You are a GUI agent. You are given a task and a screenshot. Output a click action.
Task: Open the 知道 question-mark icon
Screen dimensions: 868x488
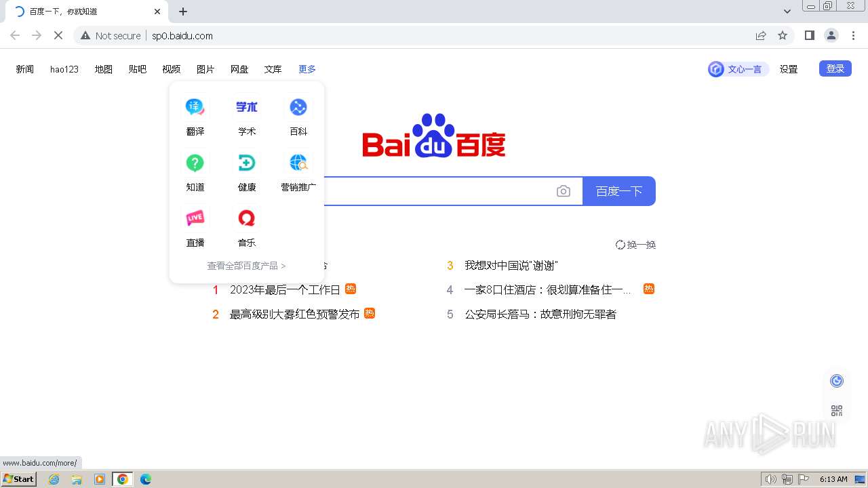click(x=195, y=163)
